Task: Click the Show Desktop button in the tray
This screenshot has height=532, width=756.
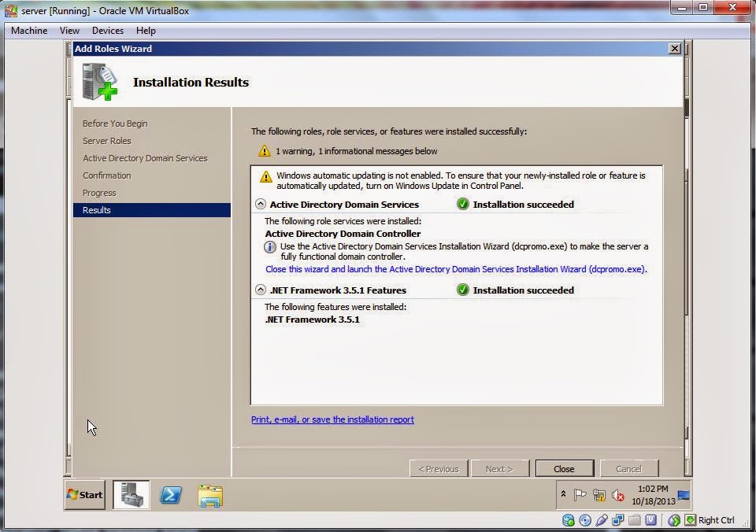Action: click(684, 495)
